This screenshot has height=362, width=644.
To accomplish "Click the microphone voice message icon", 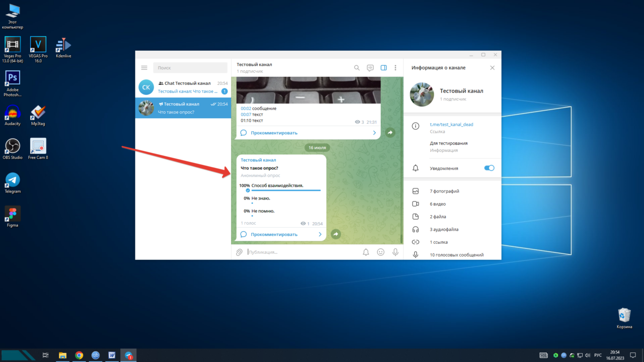I will (x=395, y=252).
